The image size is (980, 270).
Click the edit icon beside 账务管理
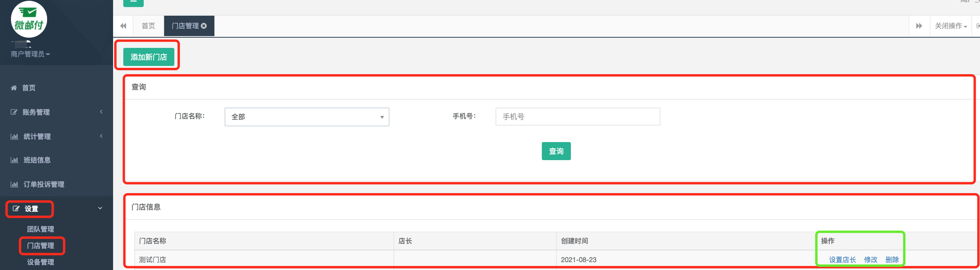click(x=14, y=112)
